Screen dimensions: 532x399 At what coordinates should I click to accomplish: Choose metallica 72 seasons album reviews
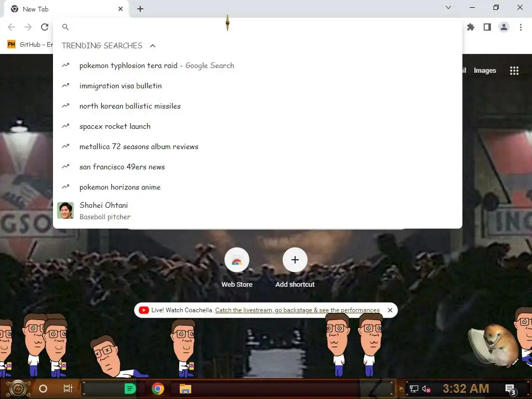tap(258, 147)
